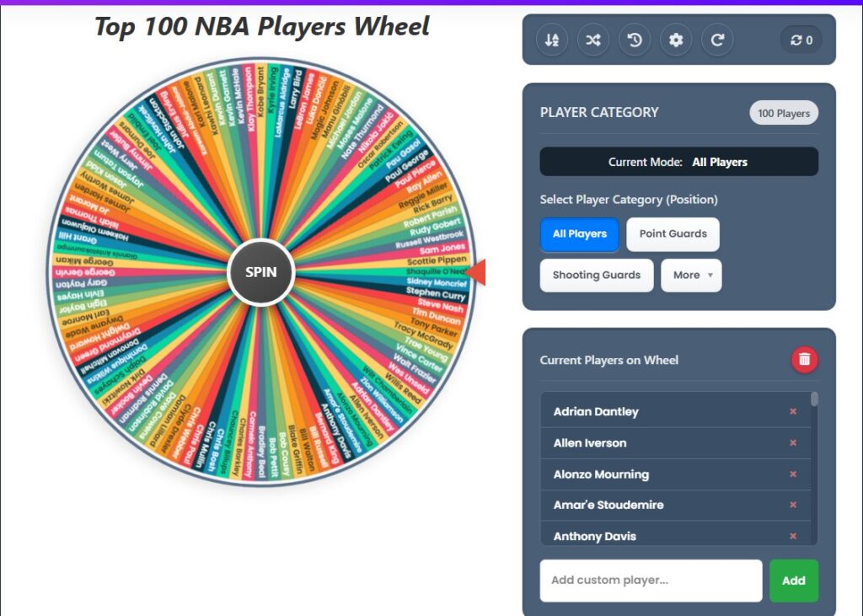Click the Add custom player input field
Image resolution: width=863 pixels, height=616 pixels.
(x=651, y=581)
